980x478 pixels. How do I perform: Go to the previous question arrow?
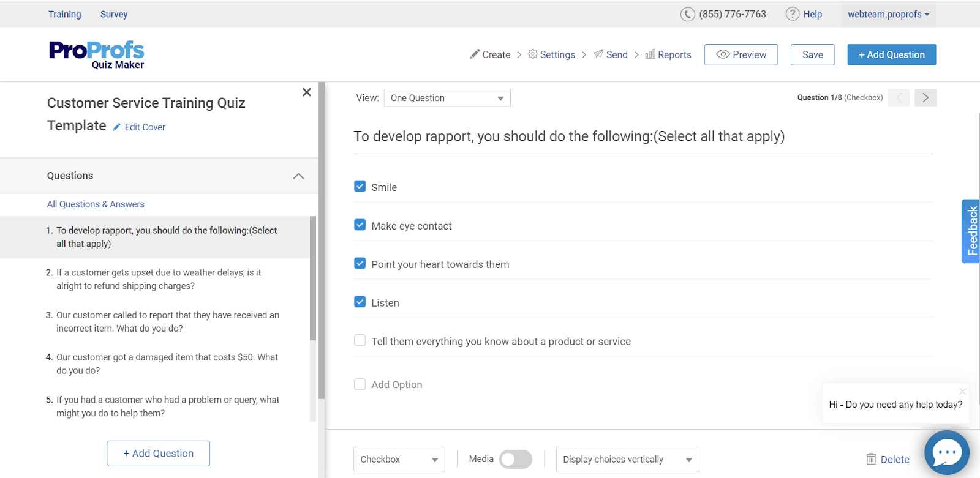(x=899, y=98)
